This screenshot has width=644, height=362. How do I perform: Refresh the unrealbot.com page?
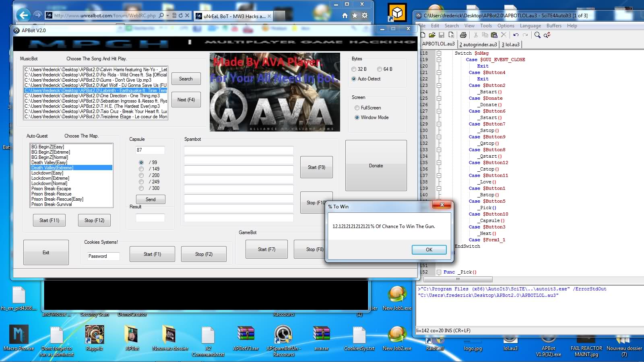click(181, 15)
